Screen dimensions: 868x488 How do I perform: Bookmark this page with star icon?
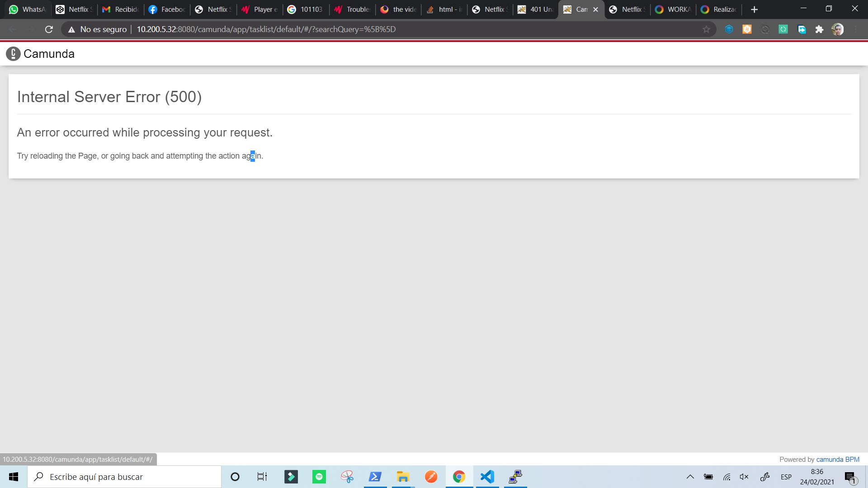tap(706, 29)
